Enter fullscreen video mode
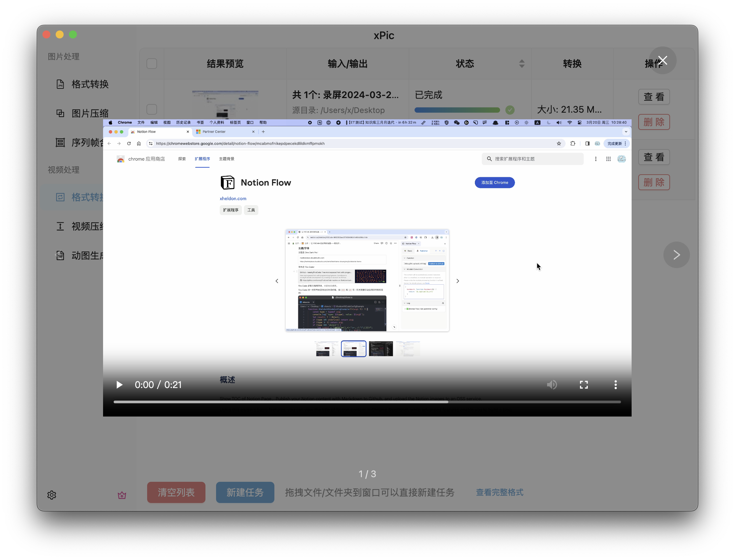Screen dimensions: 735x560 point(584,385)
